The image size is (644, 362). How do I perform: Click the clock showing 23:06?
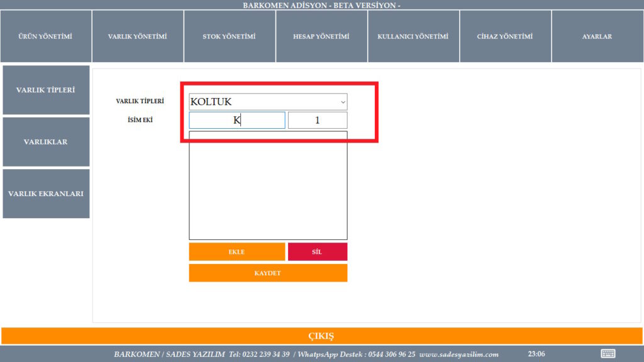536,354
